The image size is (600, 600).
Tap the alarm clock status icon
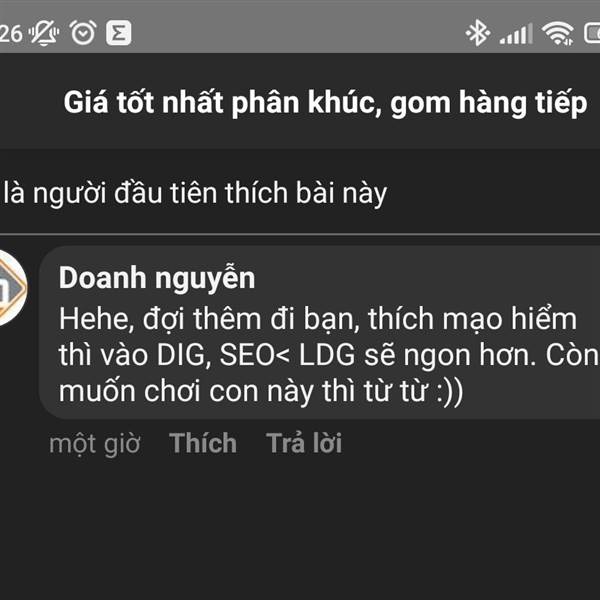click(83, 33)
